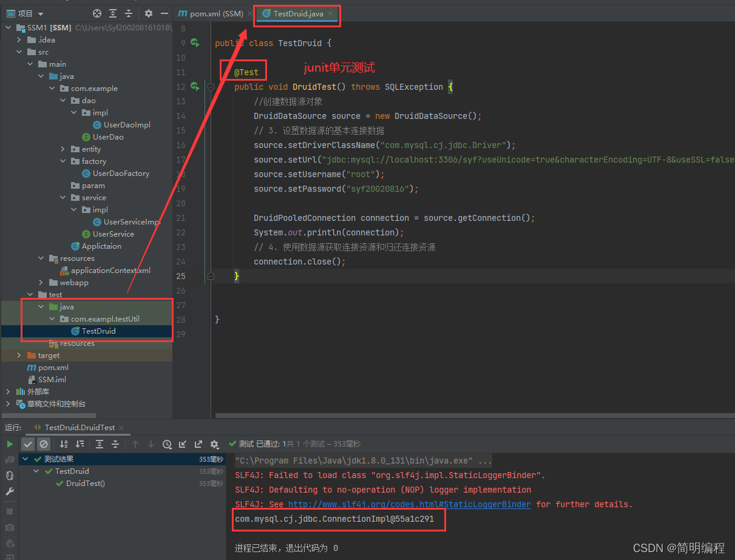Open the slf4j.org StaticLoggerBinder link
735x560 pixels.
click(x=409, y=504)
